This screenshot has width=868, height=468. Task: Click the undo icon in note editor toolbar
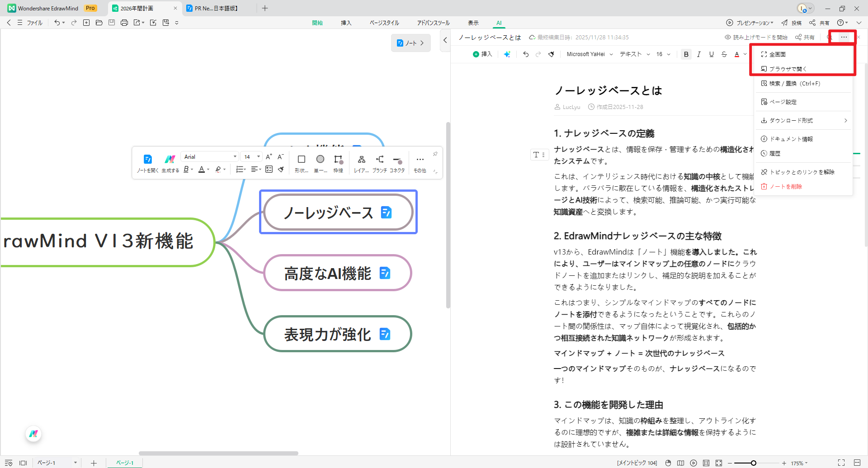click(525, 54)
